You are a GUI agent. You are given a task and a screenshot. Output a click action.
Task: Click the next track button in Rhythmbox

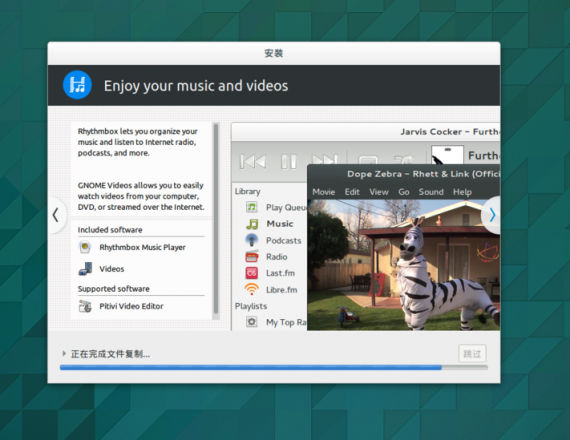point(325,159)
